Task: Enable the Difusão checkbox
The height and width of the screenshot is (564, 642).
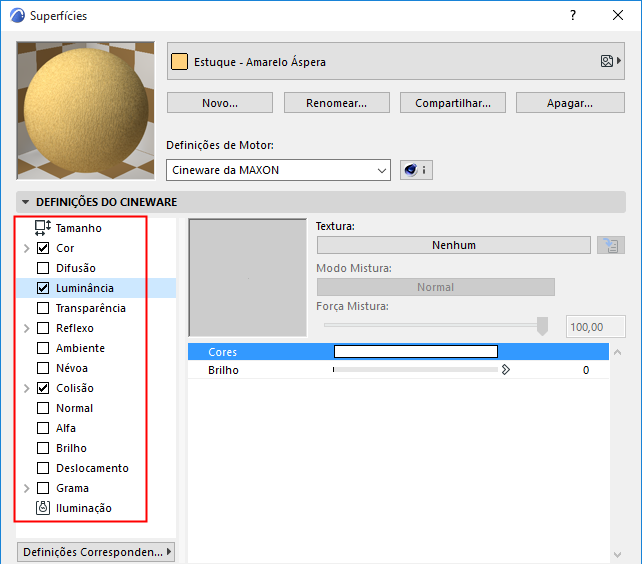Action: click(43, 268)
